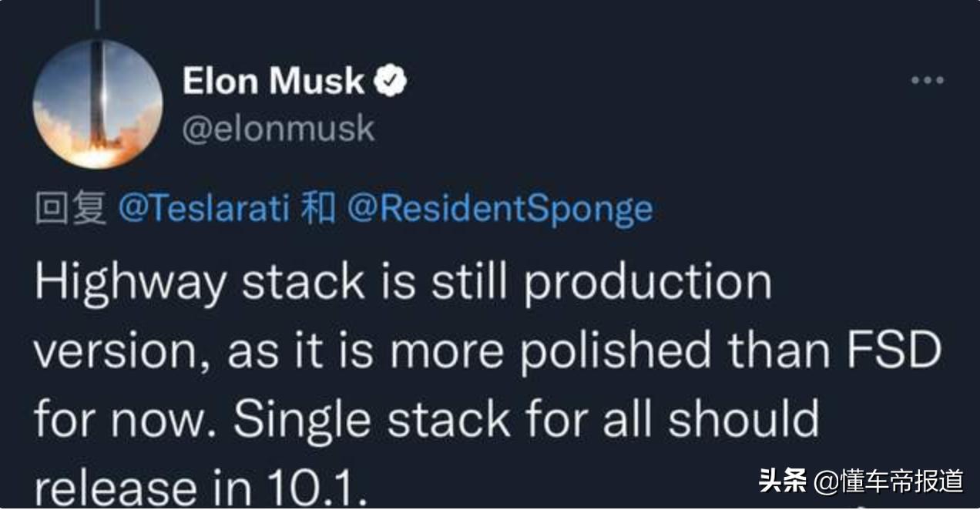Open Elon Musk's rocket profile picture
This screenshot has width=980, height=510.
98,104
